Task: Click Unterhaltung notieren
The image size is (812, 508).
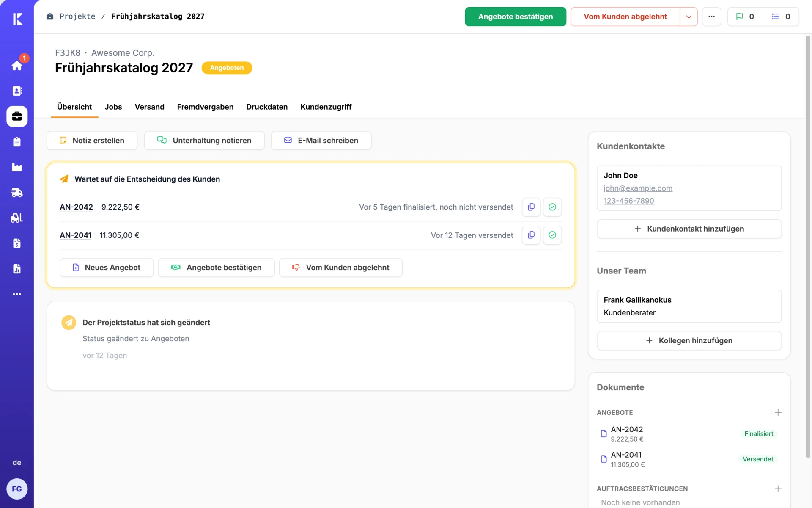Action: pos(204,141)
